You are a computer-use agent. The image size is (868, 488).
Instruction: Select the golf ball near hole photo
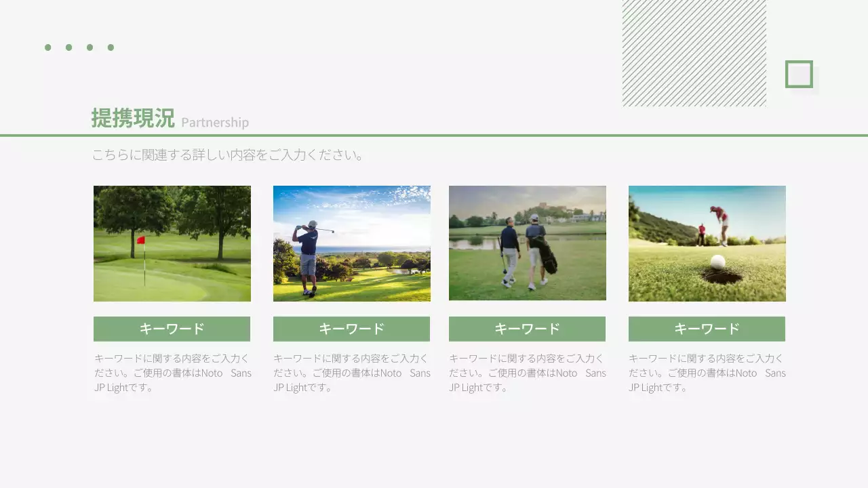707,243
